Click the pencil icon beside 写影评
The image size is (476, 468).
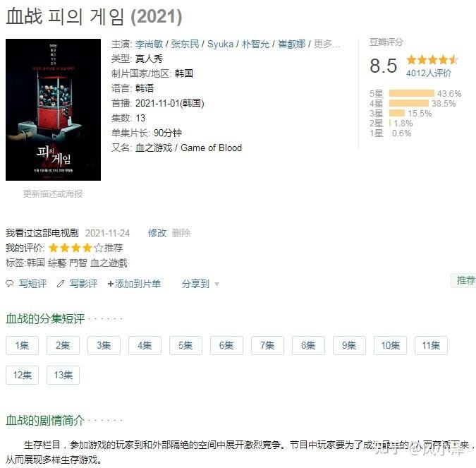click(x=61, y=284)
